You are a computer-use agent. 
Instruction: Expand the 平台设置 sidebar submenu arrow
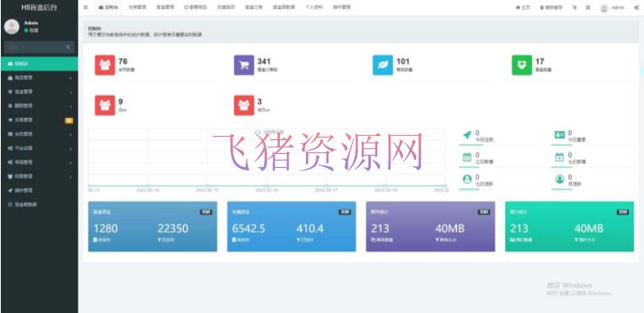pyautogui.click(x=71, y=148)
